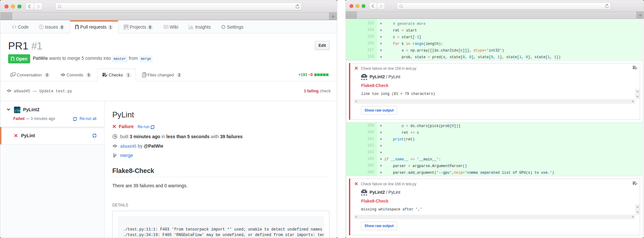Screen dimensions: 644x238
Task: Select the Checks tab
Action: point(117,75)
